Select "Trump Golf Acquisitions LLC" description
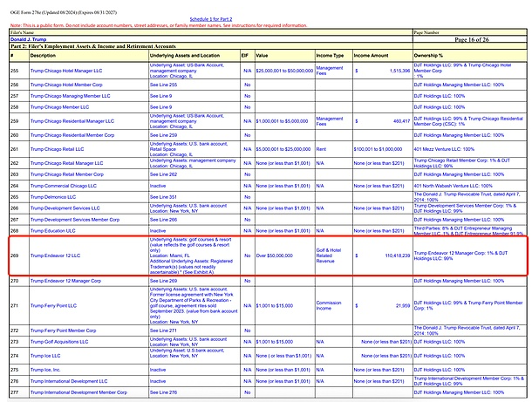Viewport: 532px width, 402px height. [59, 342]
